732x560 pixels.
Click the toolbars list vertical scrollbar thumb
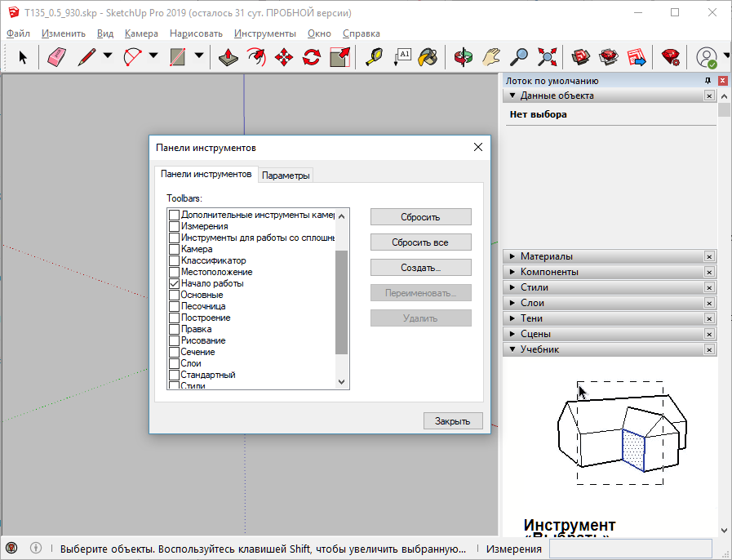point(341,302)
